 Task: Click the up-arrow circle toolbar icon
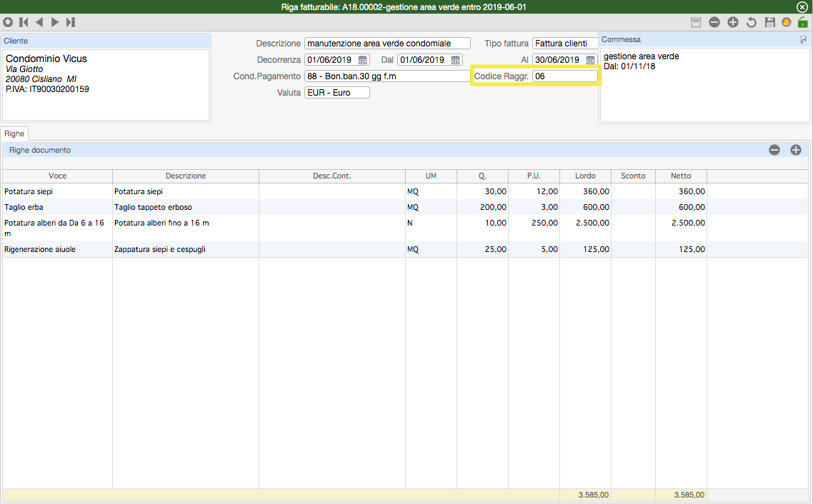8,21
